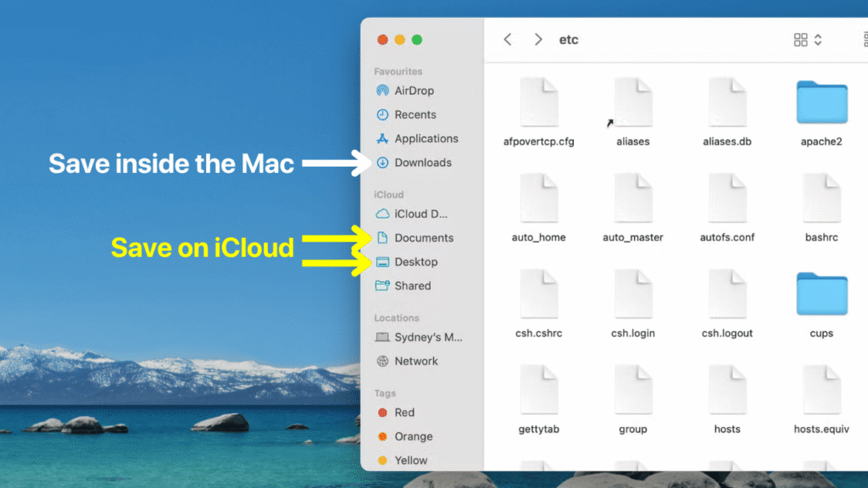868x488 pixels.
Task: Click the etc window title
Action: pos(569,40)
